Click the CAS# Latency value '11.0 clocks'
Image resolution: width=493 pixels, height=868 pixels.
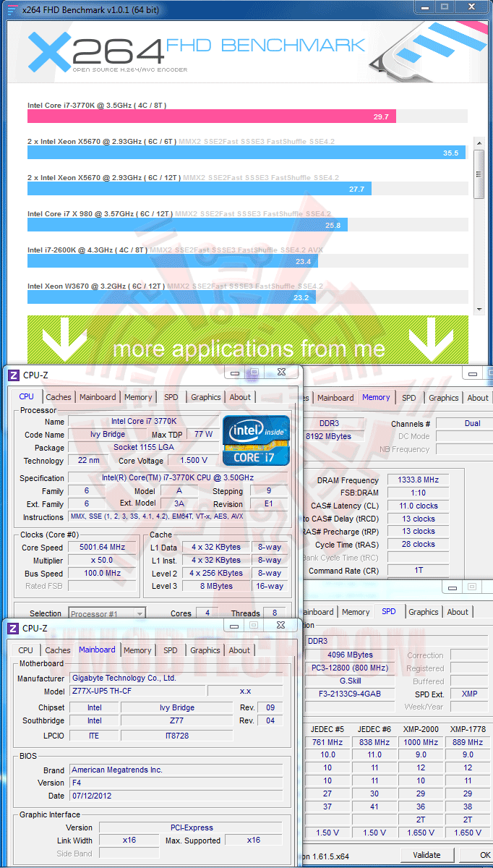[418, 506]
